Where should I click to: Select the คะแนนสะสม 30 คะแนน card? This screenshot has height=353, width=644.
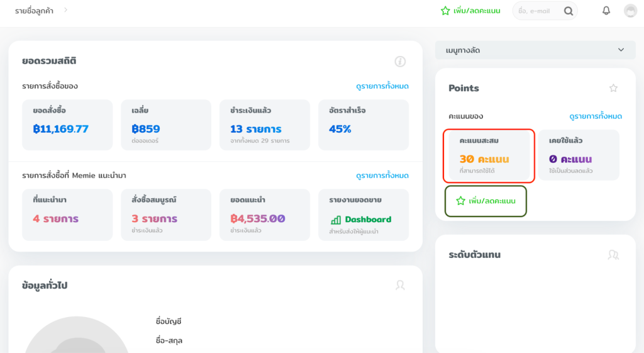tap(489, 156)
